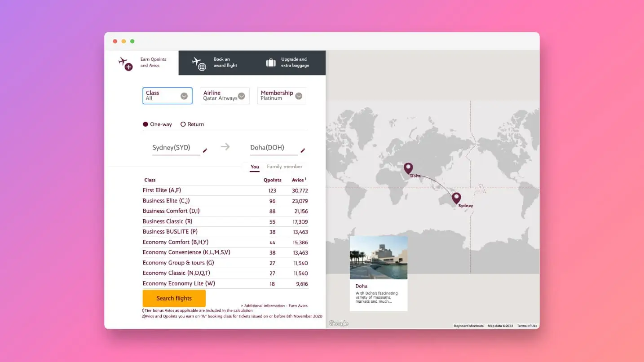Click the plane and globe award flight icon
This screenshot has width=644, height=362.
pos(199,63)
